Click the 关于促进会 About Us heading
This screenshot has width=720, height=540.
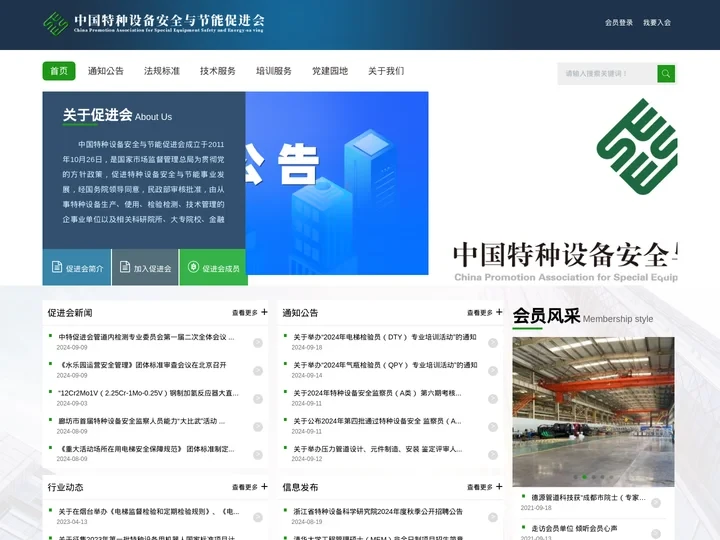(x=117, y=115)
